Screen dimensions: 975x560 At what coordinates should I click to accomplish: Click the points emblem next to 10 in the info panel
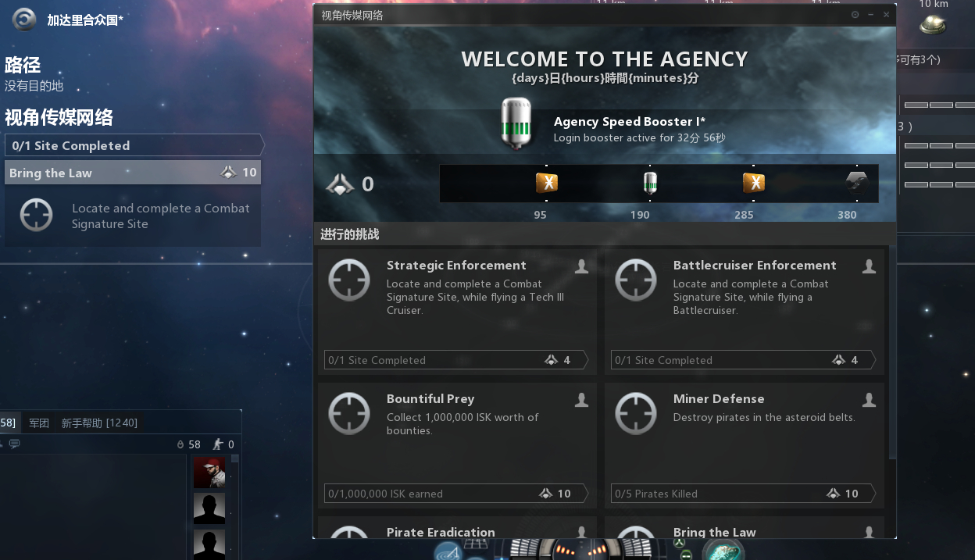228,173
